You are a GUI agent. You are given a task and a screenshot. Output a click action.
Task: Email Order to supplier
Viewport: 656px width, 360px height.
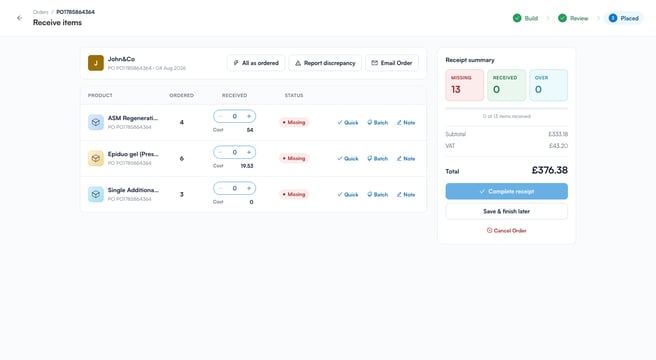click(392, 63)
